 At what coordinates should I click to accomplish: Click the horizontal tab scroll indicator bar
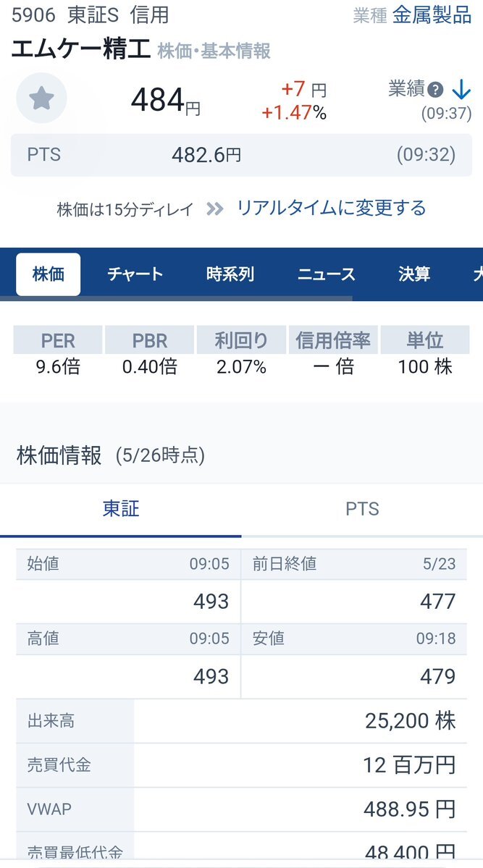coord(176,298)
